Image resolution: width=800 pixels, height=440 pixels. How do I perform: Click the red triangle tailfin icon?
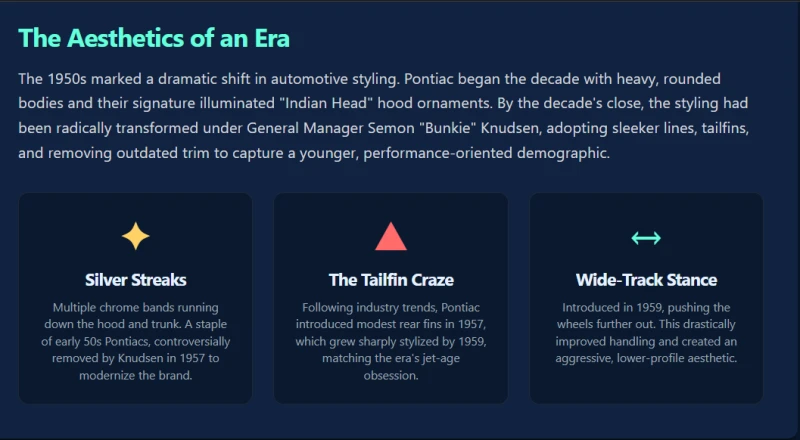391,236
